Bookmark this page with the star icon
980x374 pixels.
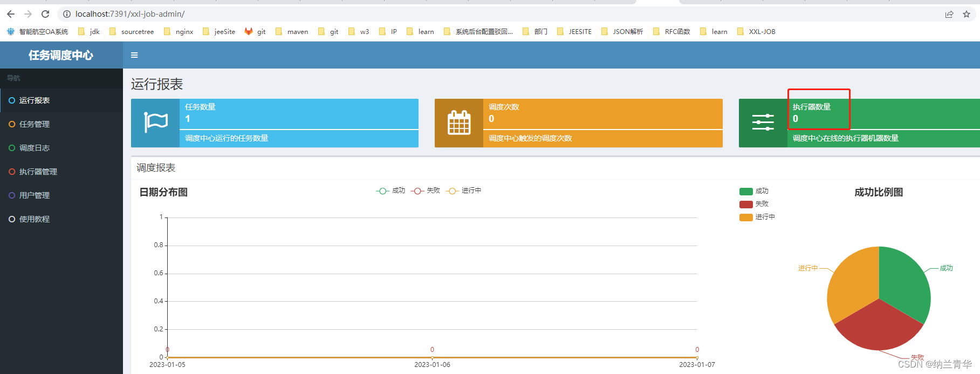(x=967, y=14)
